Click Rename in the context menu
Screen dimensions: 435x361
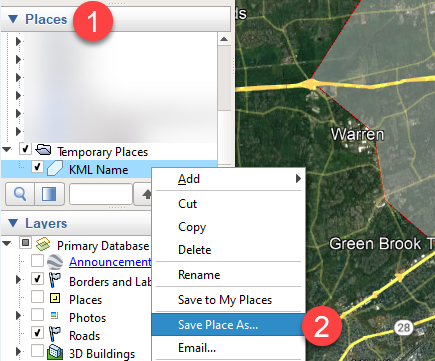click(199, 275)
